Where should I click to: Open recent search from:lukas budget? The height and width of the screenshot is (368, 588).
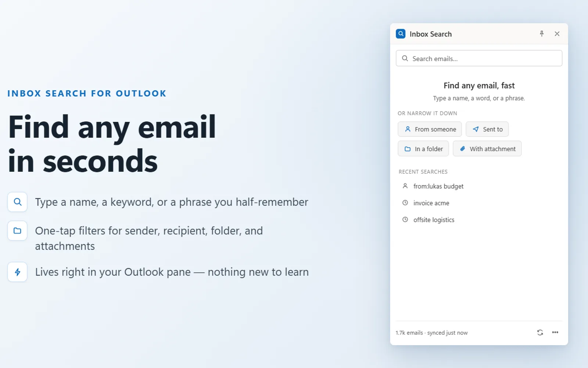point(479,186)
